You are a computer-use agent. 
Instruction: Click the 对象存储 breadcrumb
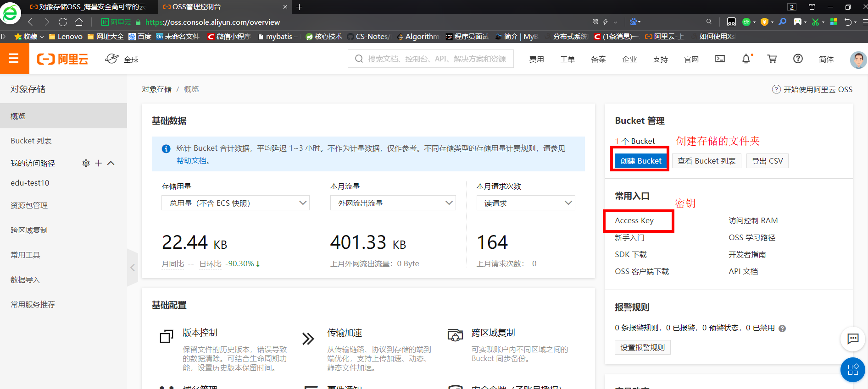pyautogui.click(x=156, y=89)
